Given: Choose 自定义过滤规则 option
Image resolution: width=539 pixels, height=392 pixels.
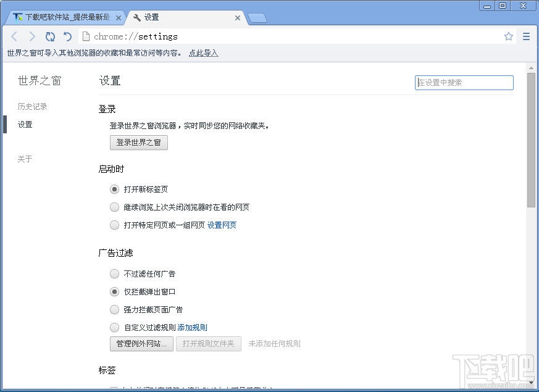Looking at the screenshot, I should click(x=114, y=327).
